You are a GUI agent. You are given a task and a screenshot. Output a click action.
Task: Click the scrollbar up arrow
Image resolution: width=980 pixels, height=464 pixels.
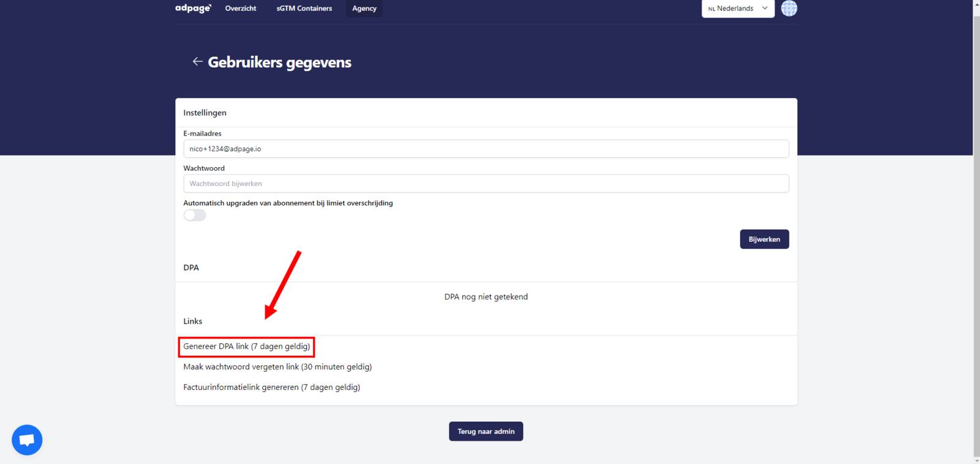pyautogui.click(x=976, y=4)
